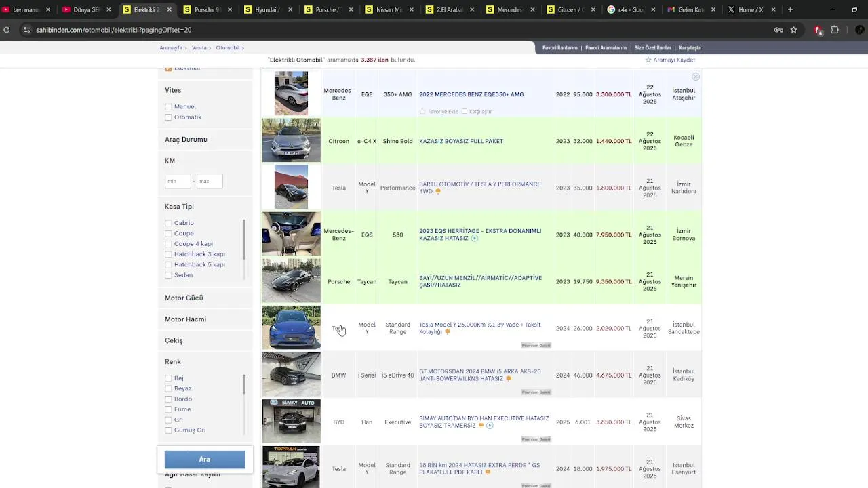This screenshot has height=488, width=868.
Task: Click Premium Galeri badge on BYD Han row
Action: [x=536, y=439]
